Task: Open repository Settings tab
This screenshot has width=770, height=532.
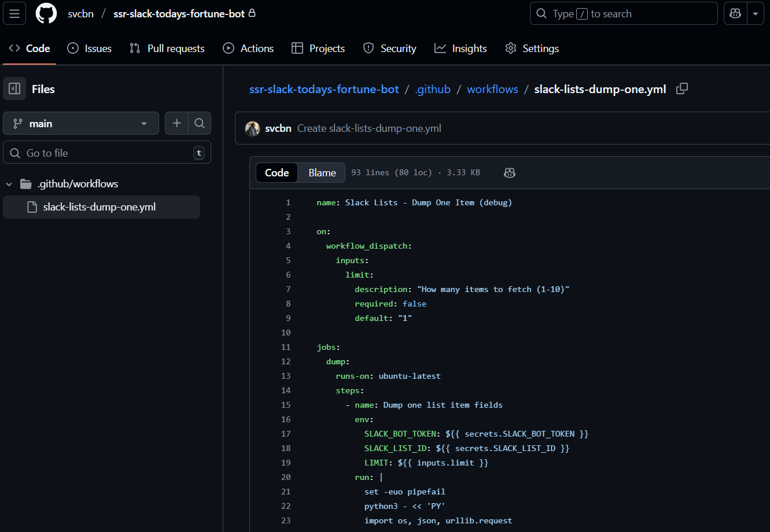Action: [532, 49]
